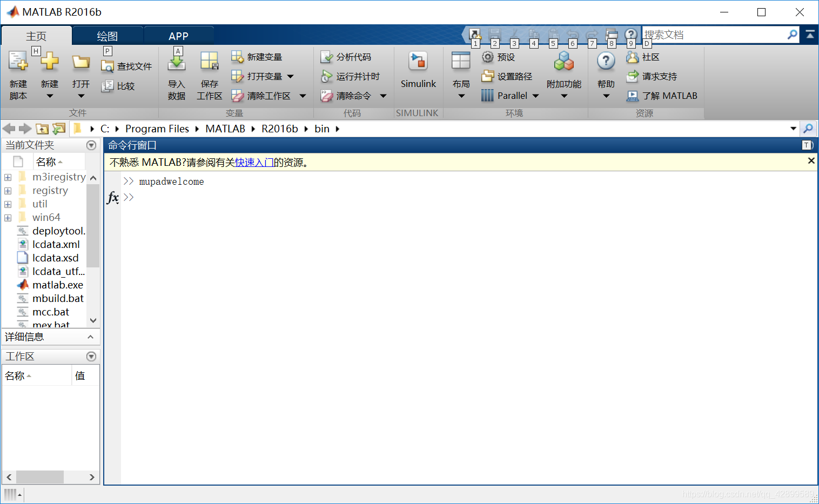Viewport: 819px width, 504px height.
Task: Click the New Script (新建脚本) icon
Action: [18, 62]
